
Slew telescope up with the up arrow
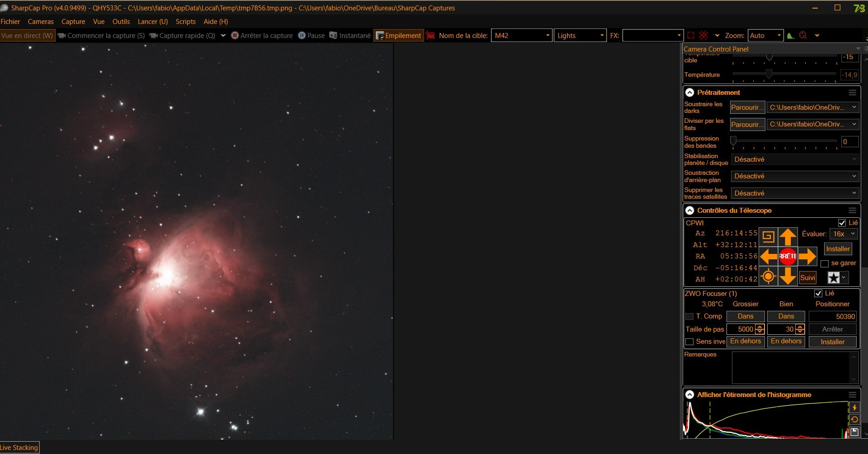[x=788, y=236]
